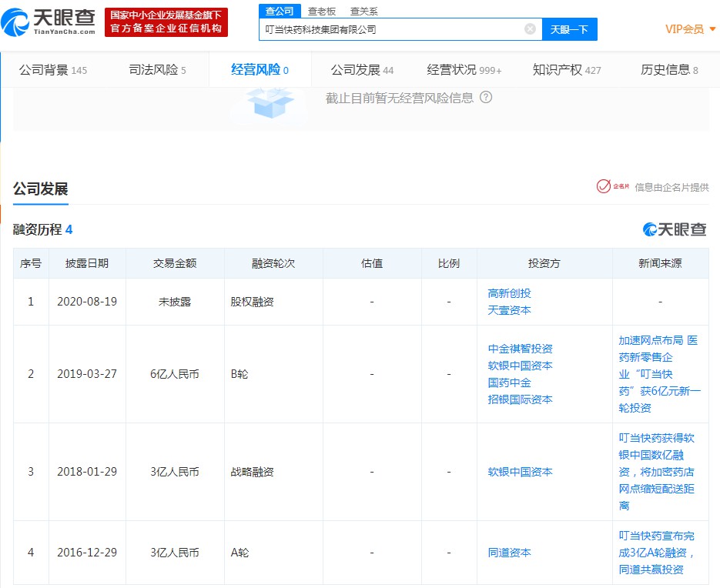
Task: Click 披露日期 column header
Action: tap(87, 263)
